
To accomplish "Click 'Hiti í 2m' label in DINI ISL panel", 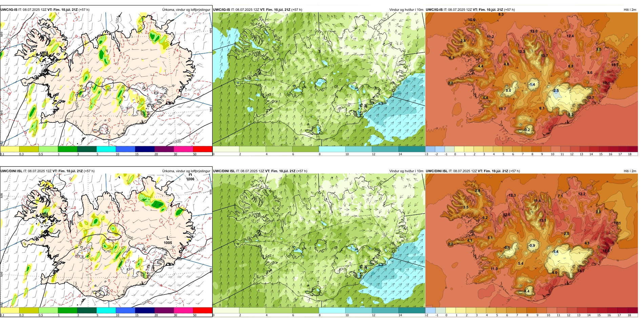I will click(x=630, y=171).
